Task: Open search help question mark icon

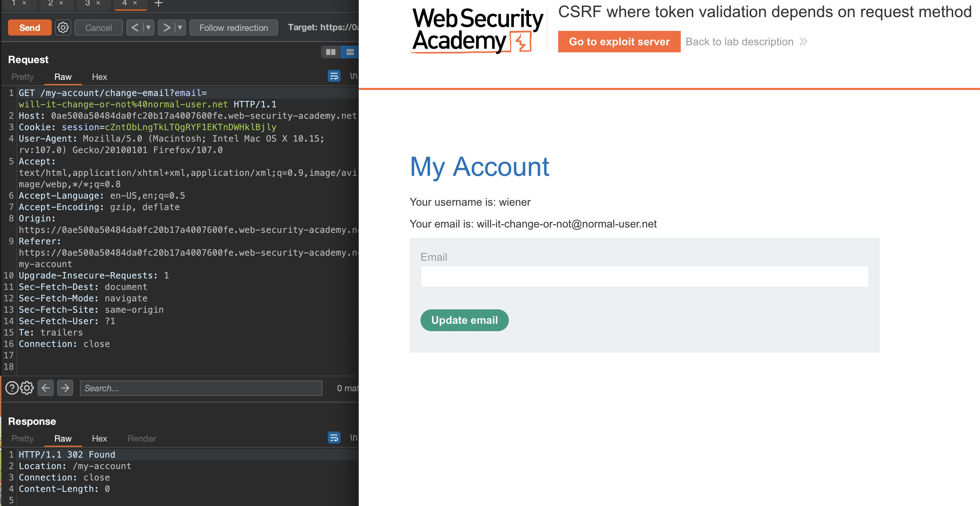Action: click(12, 388)
